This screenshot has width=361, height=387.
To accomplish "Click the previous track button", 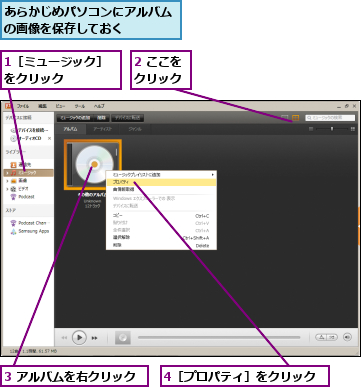I will (x=64, y=338).
